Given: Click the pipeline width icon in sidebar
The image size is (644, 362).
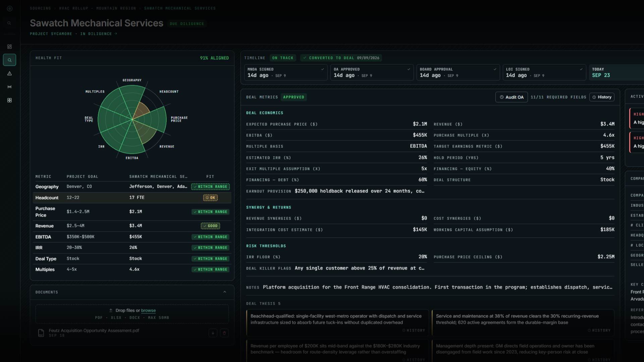Looking at the screenshot, I should coord(9,87).
